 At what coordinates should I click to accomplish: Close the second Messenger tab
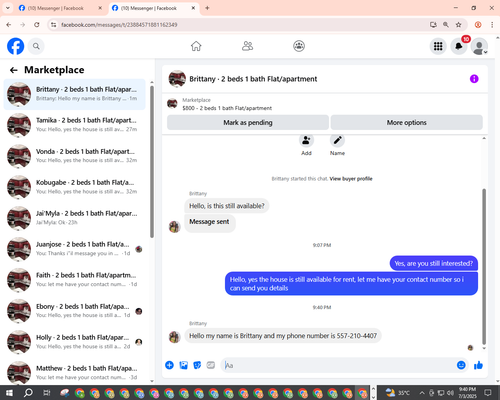193,8
